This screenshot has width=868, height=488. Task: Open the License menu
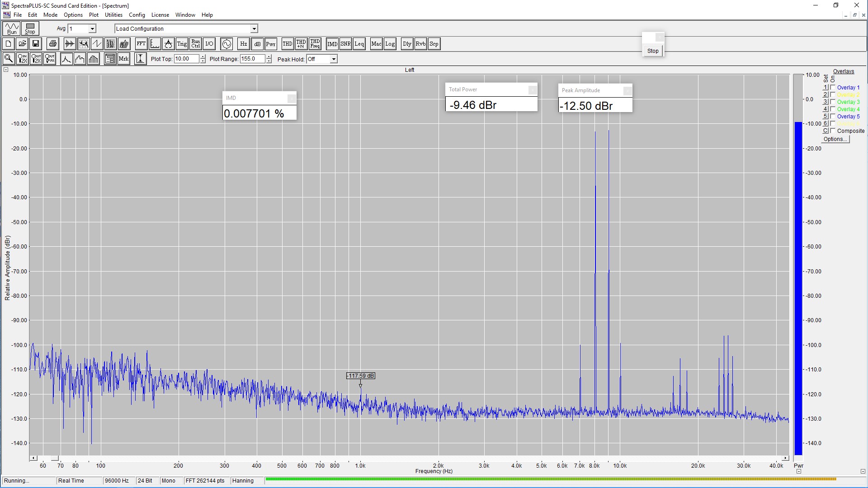click(160, 15)
